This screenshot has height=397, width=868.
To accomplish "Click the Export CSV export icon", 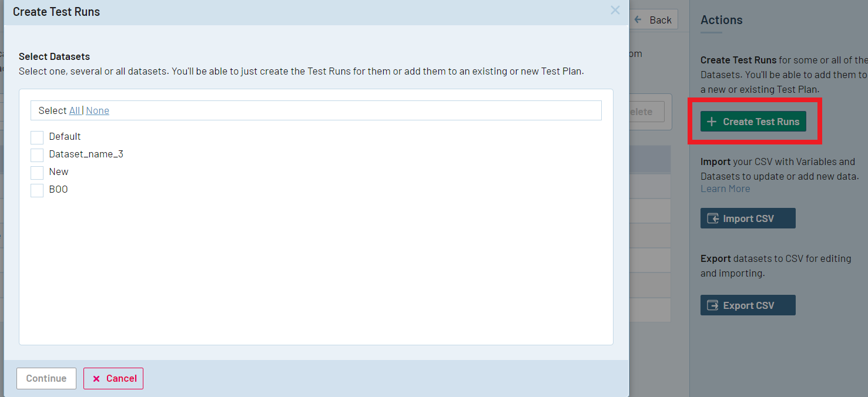I will point(713,305).
